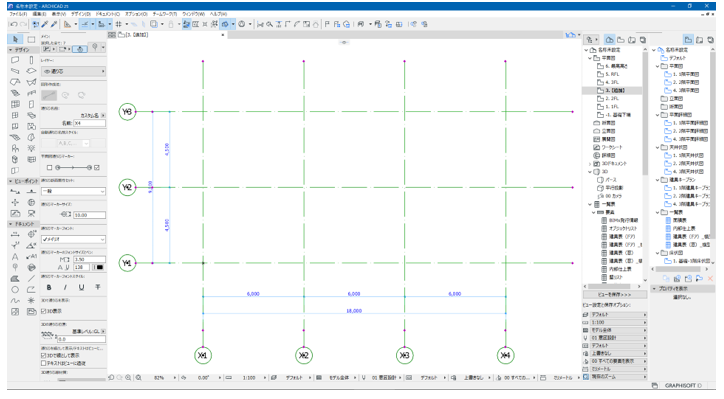Collapse the ドキュメント toolbox section

click(x=11, y=224)
